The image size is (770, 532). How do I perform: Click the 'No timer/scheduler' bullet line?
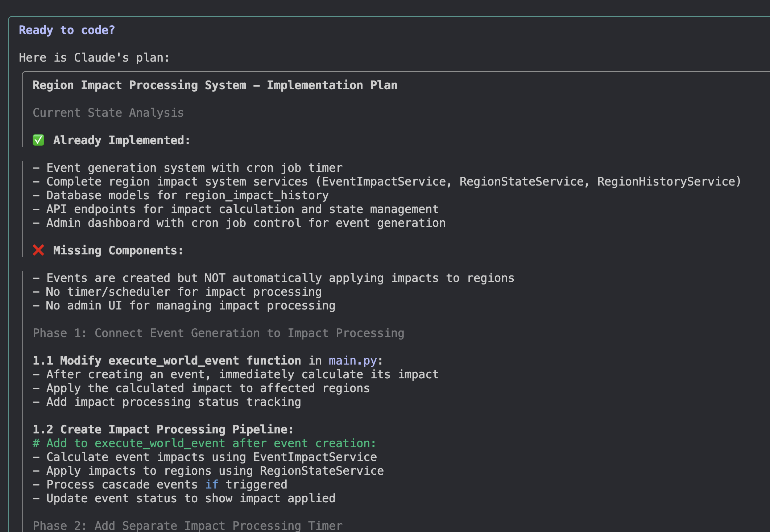click(177, 292)
